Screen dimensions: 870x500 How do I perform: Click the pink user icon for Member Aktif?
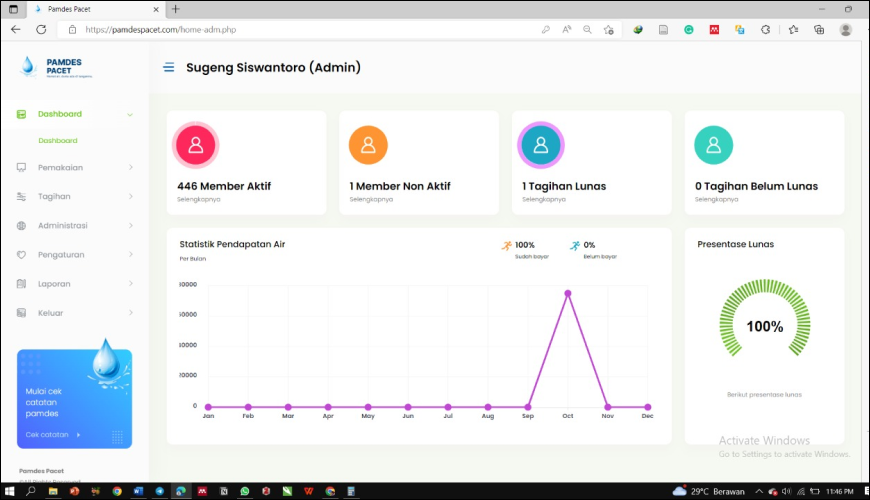pos(196,146)
